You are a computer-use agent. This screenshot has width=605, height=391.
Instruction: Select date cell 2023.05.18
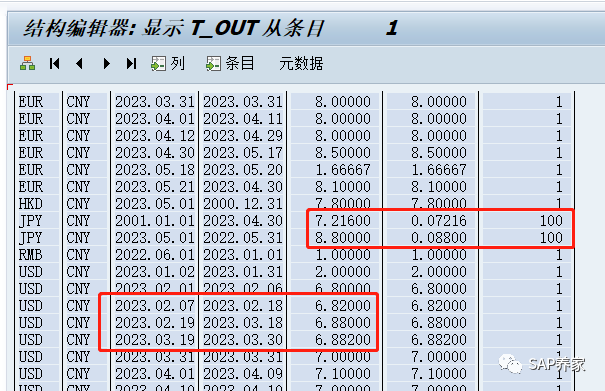point(154,170)
